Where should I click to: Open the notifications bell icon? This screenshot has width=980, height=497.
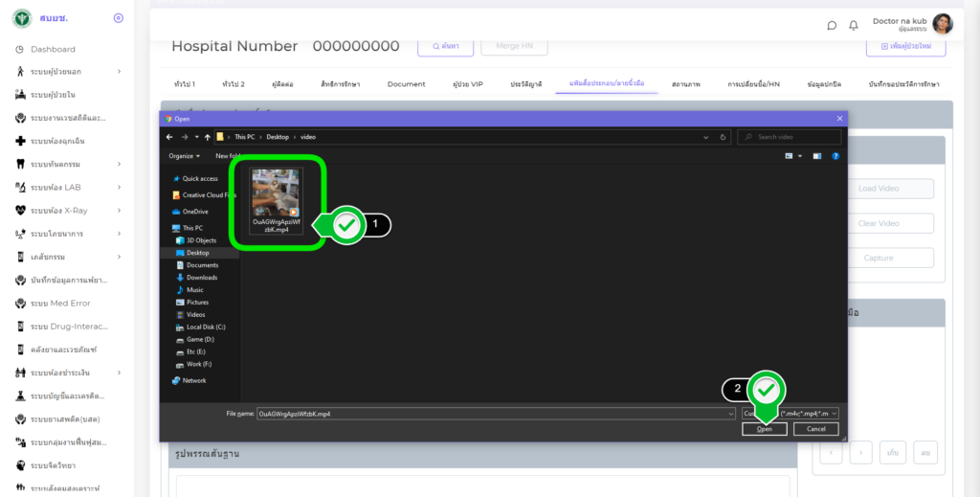854,25
